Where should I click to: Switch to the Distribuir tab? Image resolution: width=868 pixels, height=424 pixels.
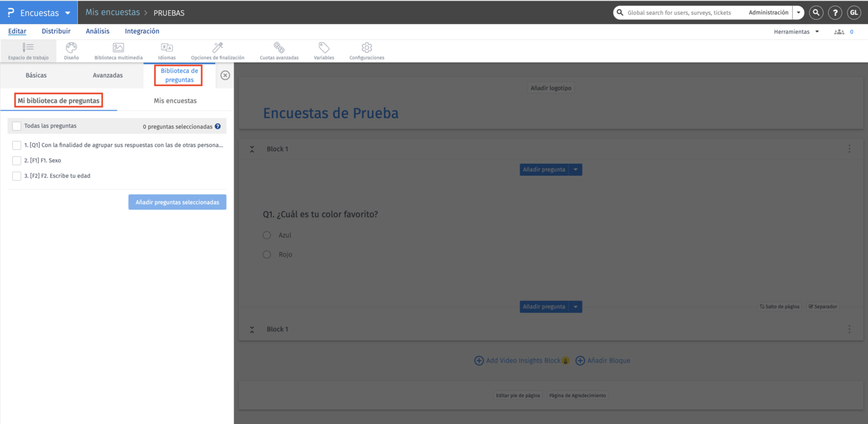(56, 31)
